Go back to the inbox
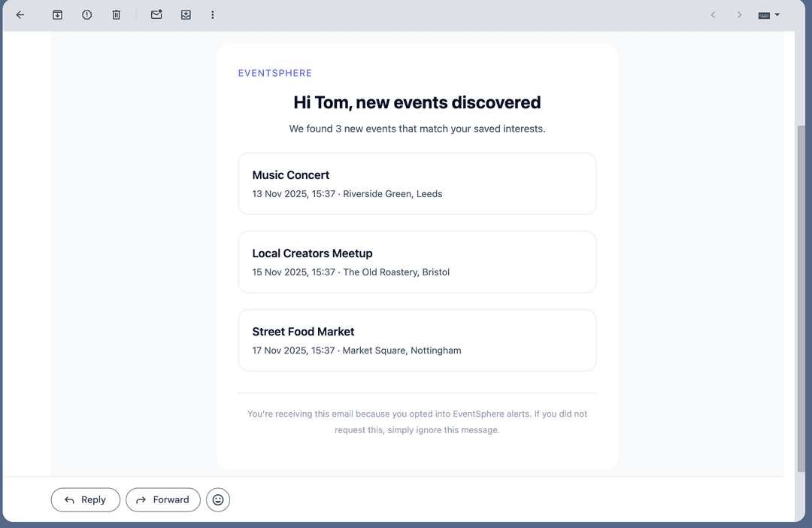Viewport: 812px width, 528px height. [20, 14]
